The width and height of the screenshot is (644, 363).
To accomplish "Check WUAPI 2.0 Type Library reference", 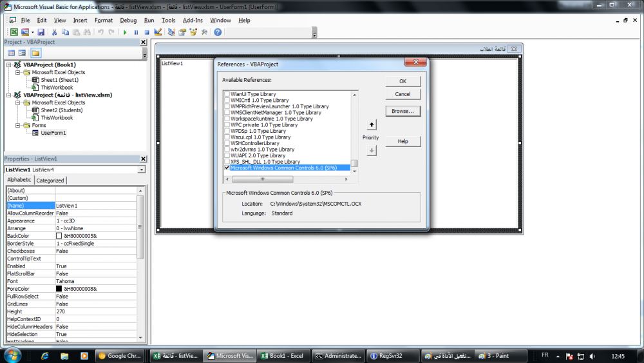I will point(227,156).
